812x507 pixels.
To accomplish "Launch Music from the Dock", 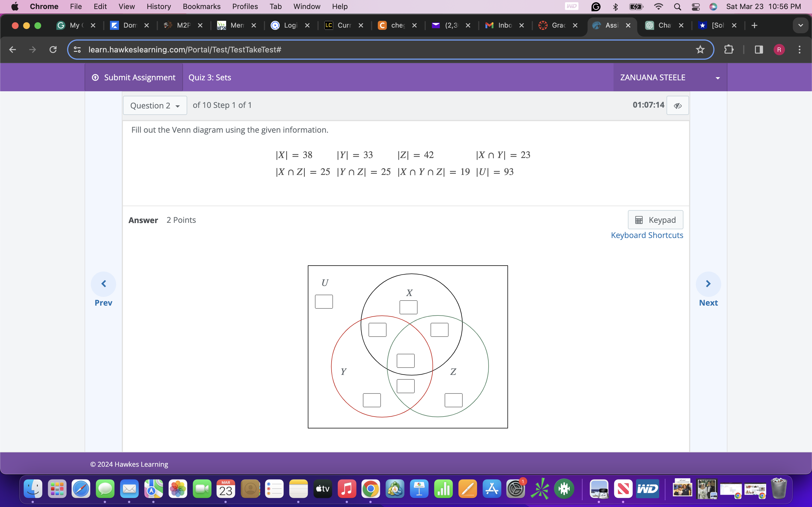I will [347, 489].
